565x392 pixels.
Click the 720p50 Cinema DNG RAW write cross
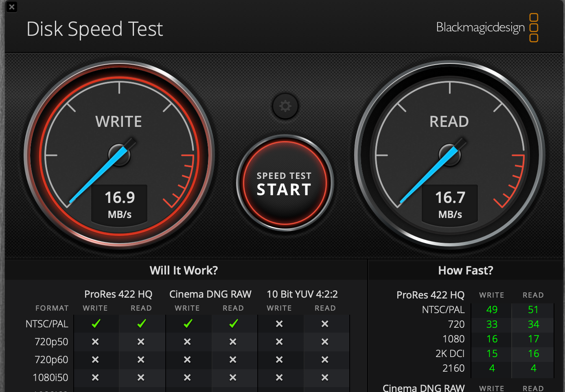point(187,342)
